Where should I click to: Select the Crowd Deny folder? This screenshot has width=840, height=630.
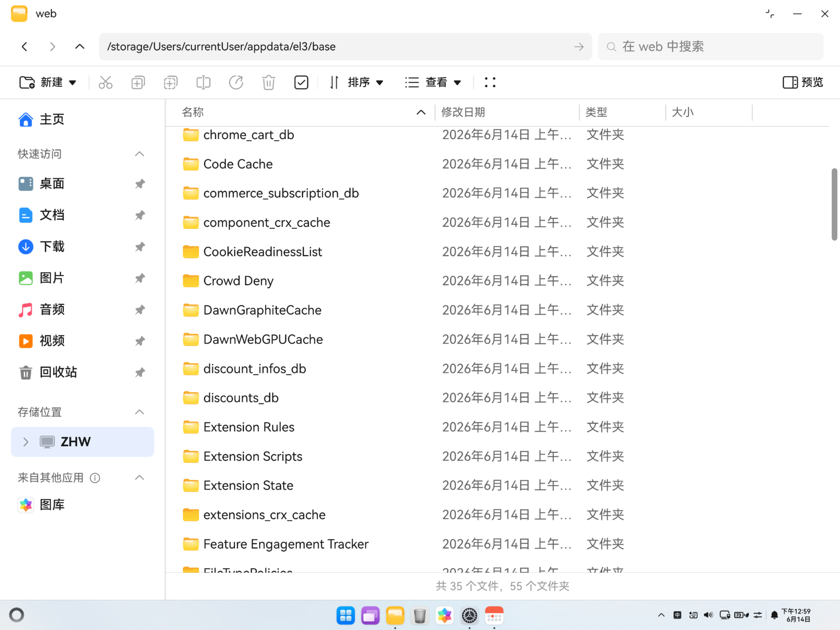point(497,281)
